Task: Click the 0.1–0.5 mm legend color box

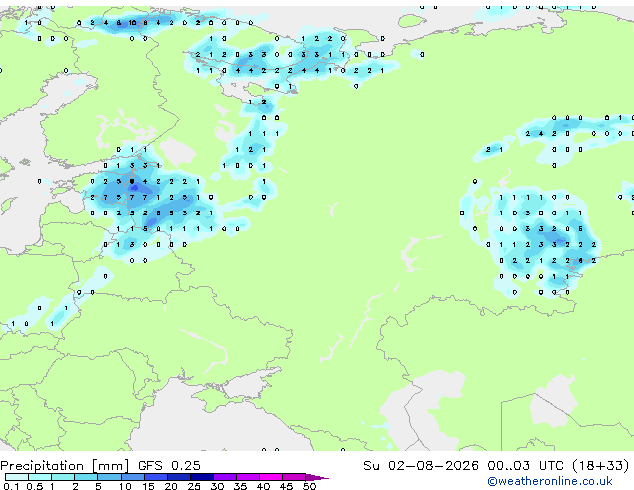Action: 17,477
